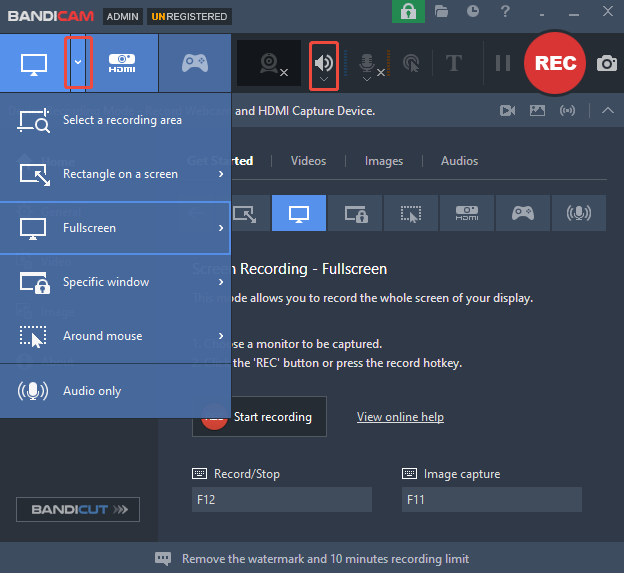This screenshot has height=573, width=624.
Task: Click the image icon in header bar
Action: coord(537,111)
